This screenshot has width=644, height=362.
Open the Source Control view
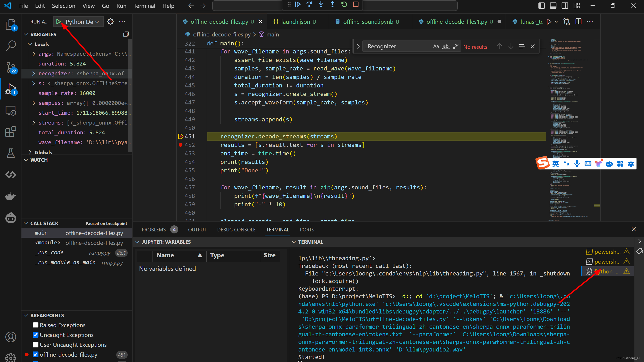11,68
